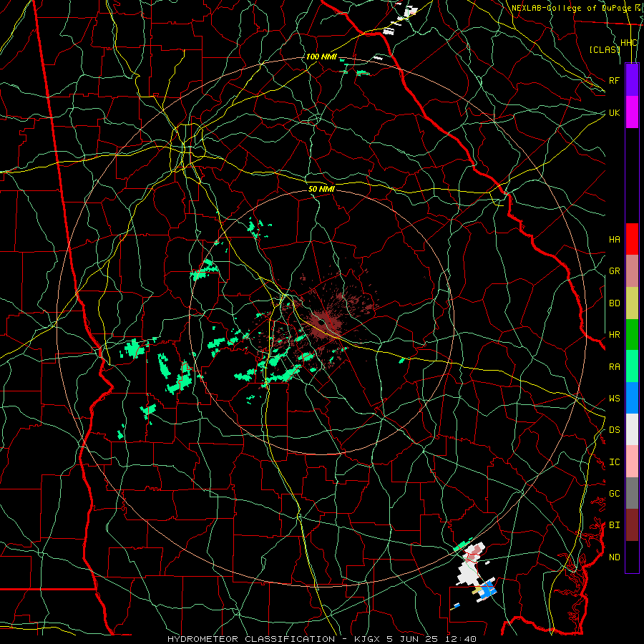The height and width of the screenshot is (644, 644).
Task: Select the BI legend label
Action: 614,525
